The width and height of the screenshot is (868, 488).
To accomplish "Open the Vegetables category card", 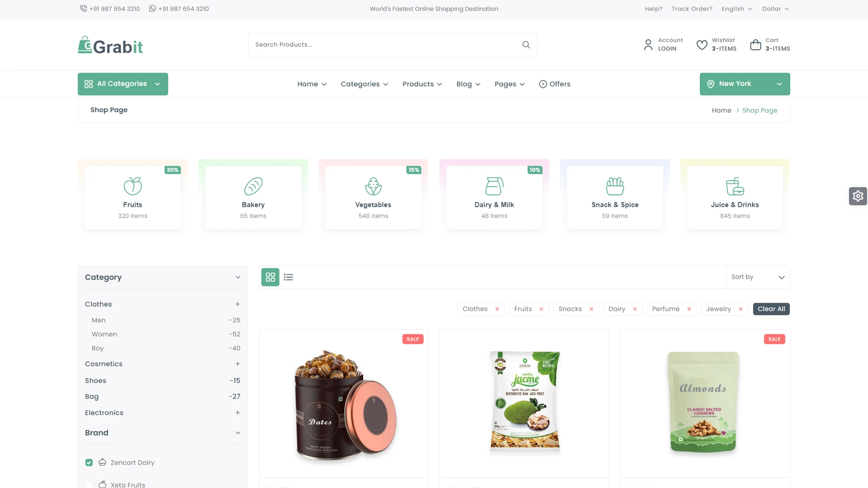I will (x=373, y=197).
